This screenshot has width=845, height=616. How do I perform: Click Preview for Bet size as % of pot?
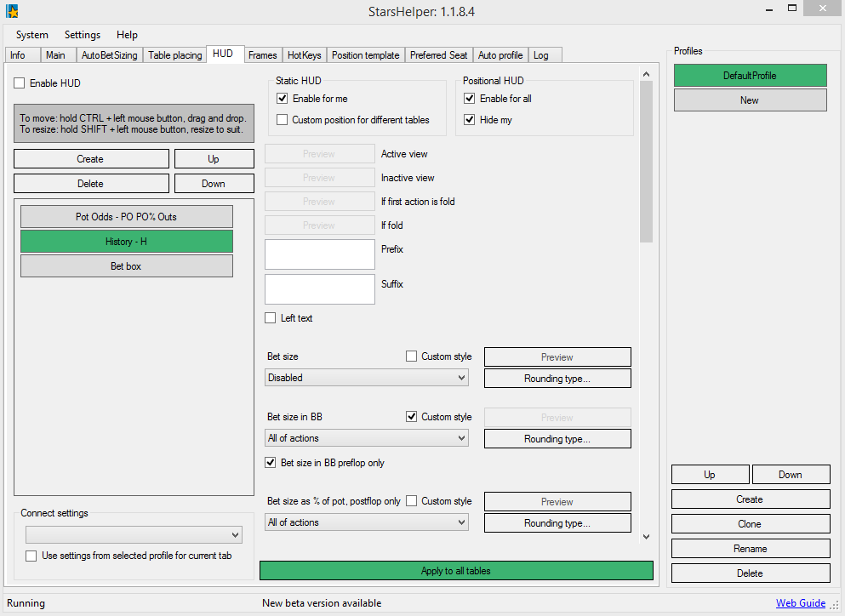557,501
